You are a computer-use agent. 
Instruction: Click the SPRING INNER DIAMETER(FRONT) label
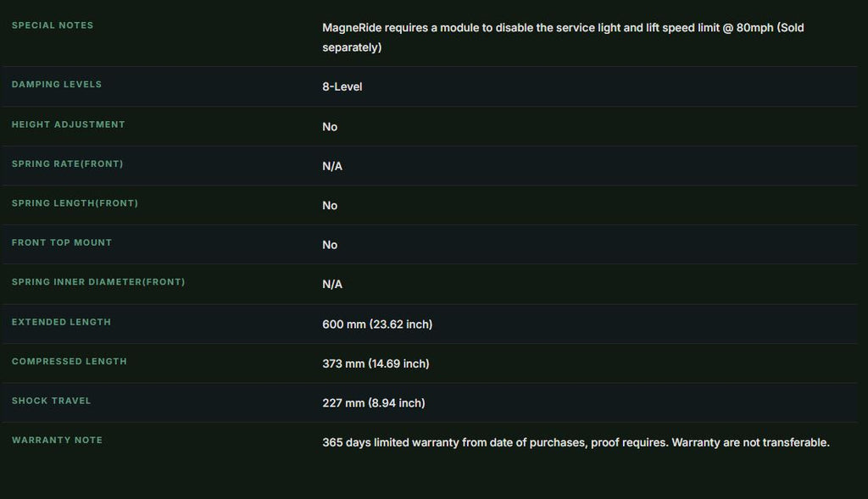(98, 281)
